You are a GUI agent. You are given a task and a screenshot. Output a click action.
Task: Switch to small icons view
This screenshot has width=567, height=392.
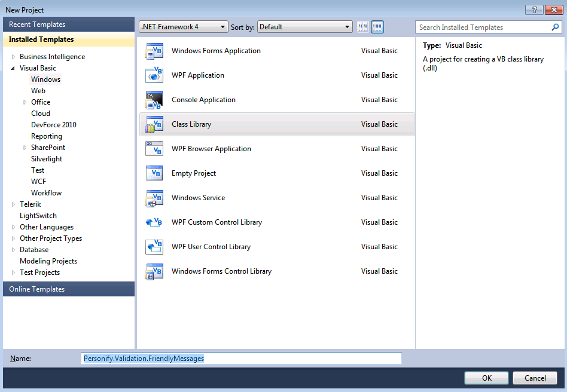tap(362, 27)
